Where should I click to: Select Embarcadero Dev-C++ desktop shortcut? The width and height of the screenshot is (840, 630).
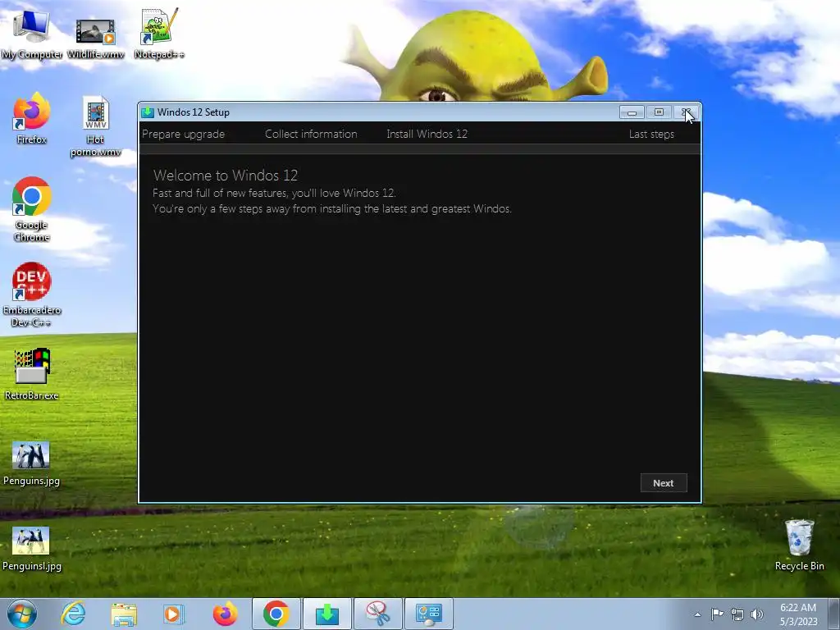coord(31,294)
